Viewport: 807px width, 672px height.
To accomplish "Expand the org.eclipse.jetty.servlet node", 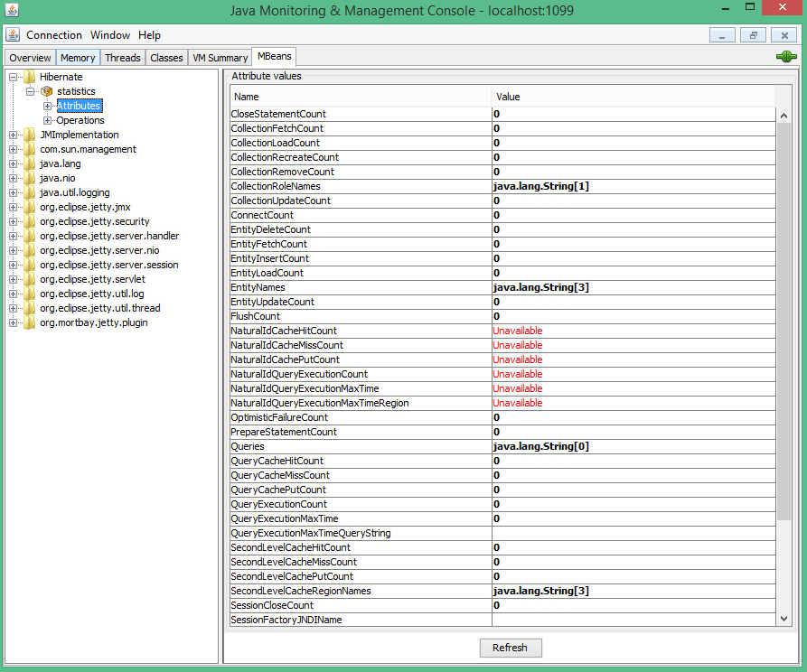I will tap(13, 279).
